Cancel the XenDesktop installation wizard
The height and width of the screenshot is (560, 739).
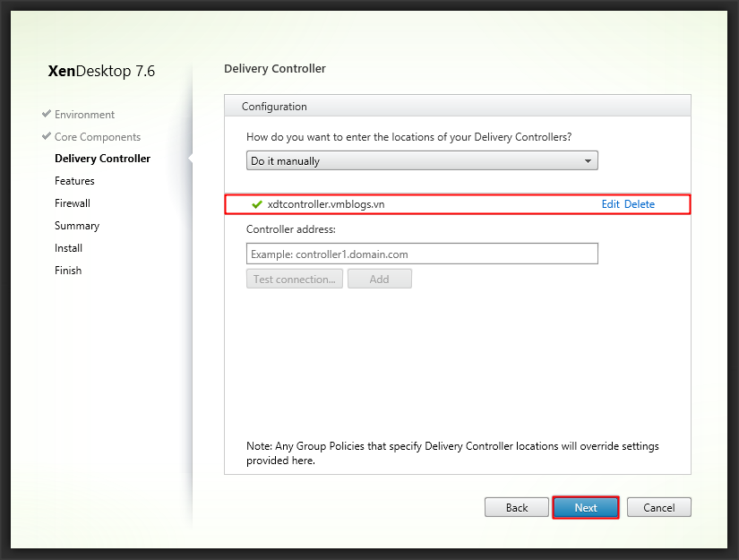tap(658, 507)
